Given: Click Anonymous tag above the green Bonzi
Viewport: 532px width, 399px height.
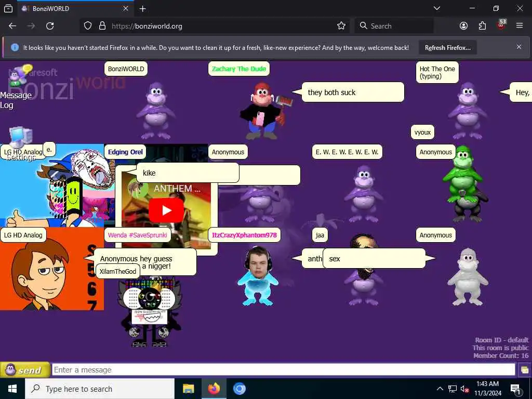Looking at the screenshot, I should click(x=436, y=152).
